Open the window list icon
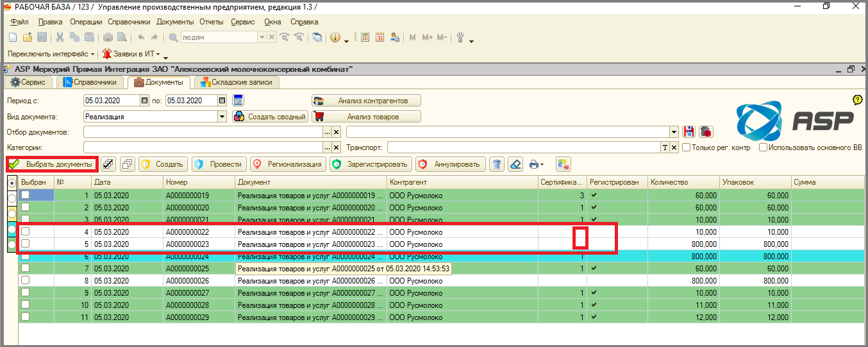The width and height of the screenshot is (868, 347). click(317, 38)
